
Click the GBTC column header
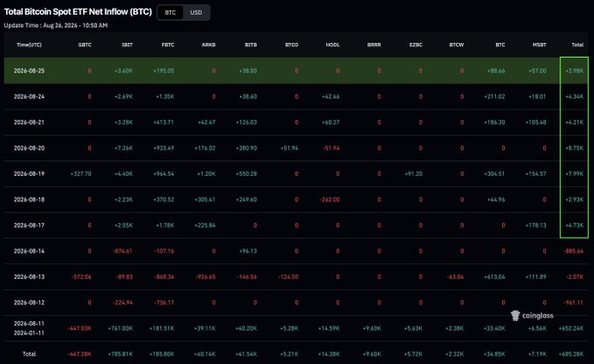[x=85, y=45]
